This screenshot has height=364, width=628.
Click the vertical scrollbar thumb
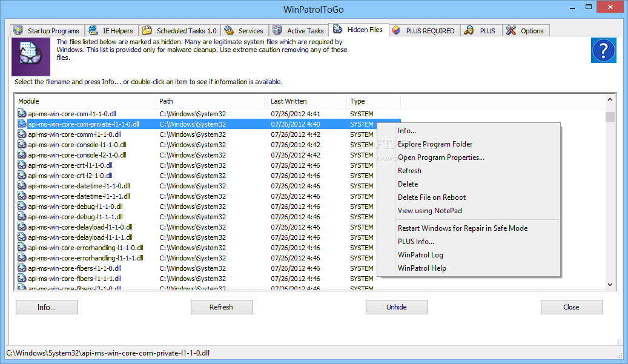coord(610,117)
